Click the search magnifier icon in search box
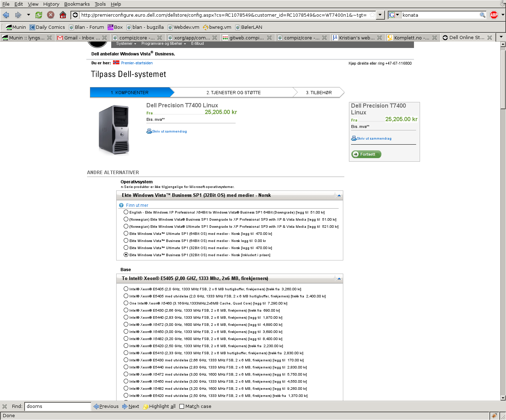The height and width of the screenshot is (420, 506). tap(483, 15)
